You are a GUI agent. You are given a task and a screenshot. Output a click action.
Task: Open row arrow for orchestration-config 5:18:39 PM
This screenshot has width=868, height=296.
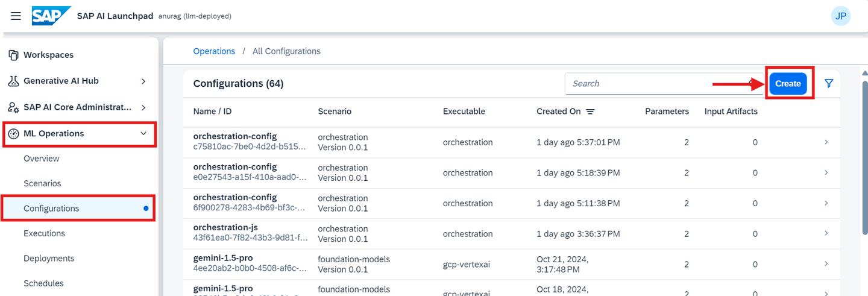coord(826,172)
